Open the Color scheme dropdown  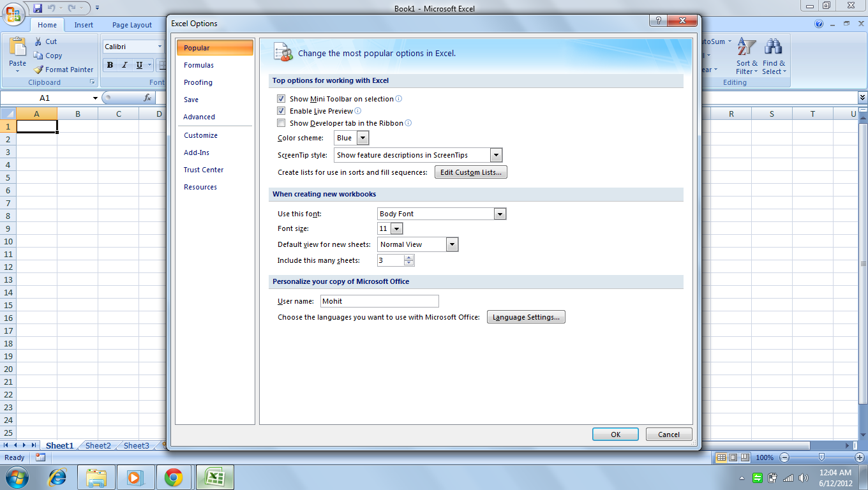click(x=362, y=137)
